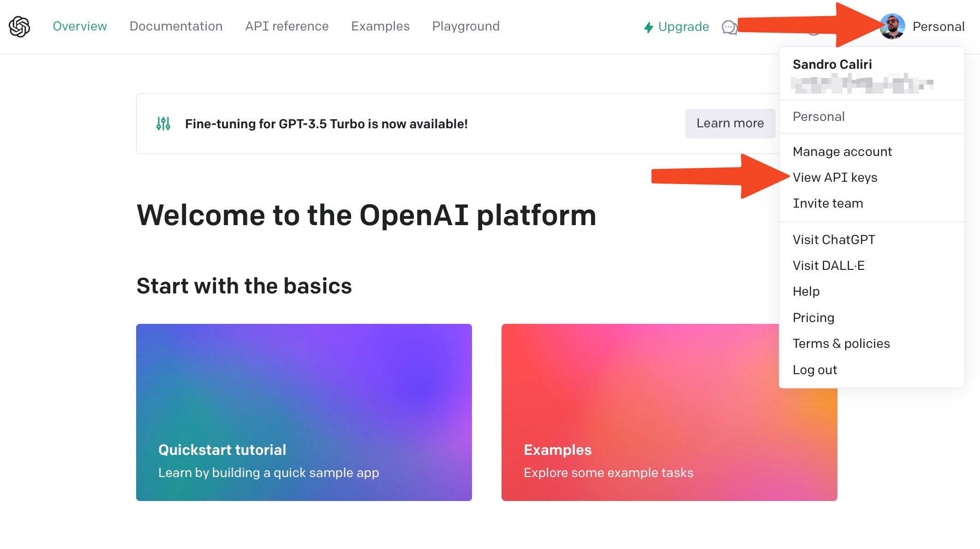
Task: Click 'Learn by building a quick sample app'
Action: [269, 473]
